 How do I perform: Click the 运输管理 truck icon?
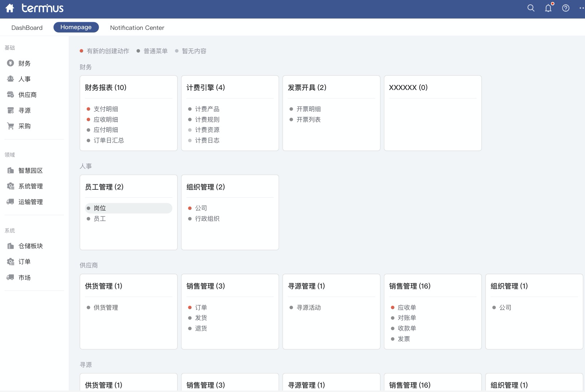pos(11,201)
